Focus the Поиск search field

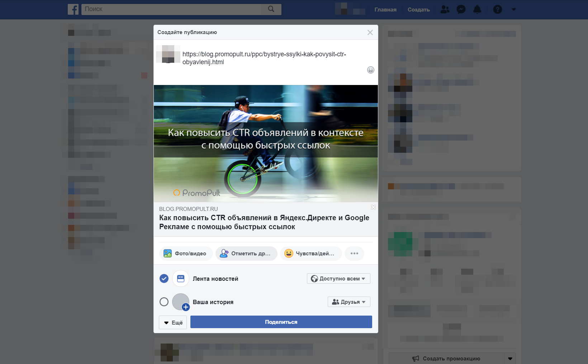(x=181, y=9)
